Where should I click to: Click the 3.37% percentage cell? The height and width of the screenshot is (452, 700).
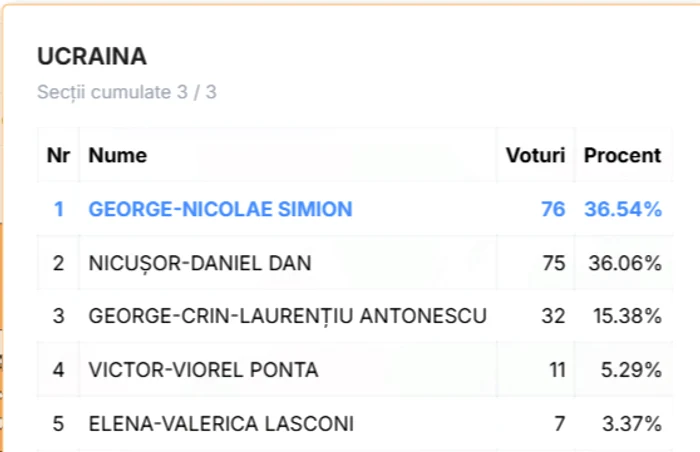pyautogui.click(x=631, y=423)
